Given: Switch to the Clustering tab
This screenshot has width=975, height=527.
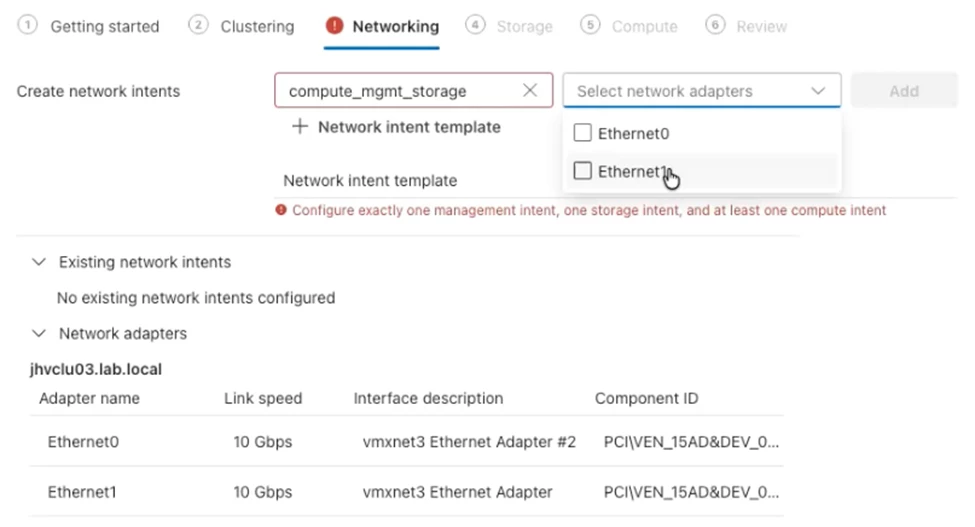Looking at the screenshot, I should (257, 27).
